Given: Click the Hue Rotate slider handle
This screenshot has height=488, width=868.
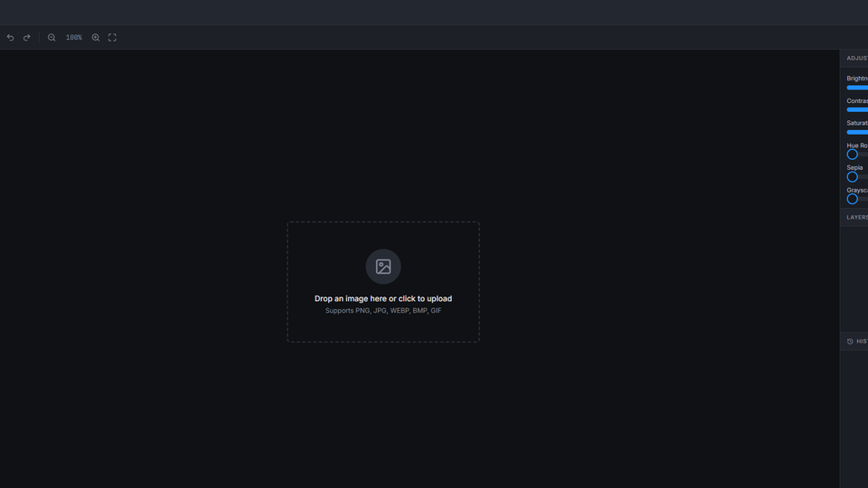Looking at the screenshot, I should (x=852, y=155).
